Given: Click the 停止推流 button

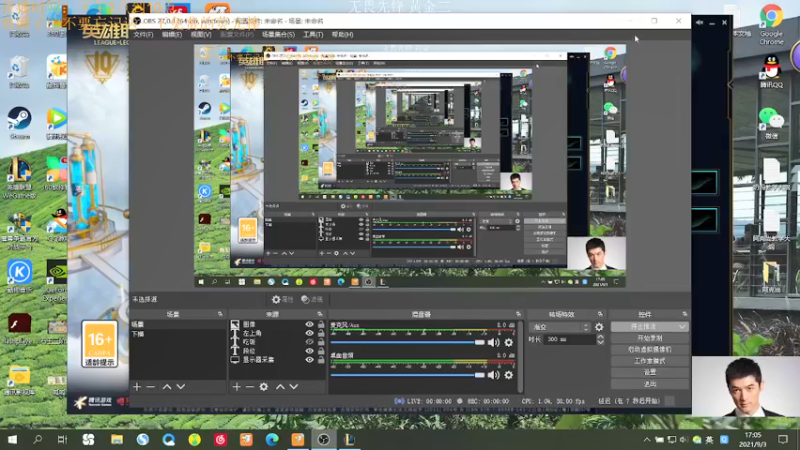Looking at the screenshot, I should point(644,327).
